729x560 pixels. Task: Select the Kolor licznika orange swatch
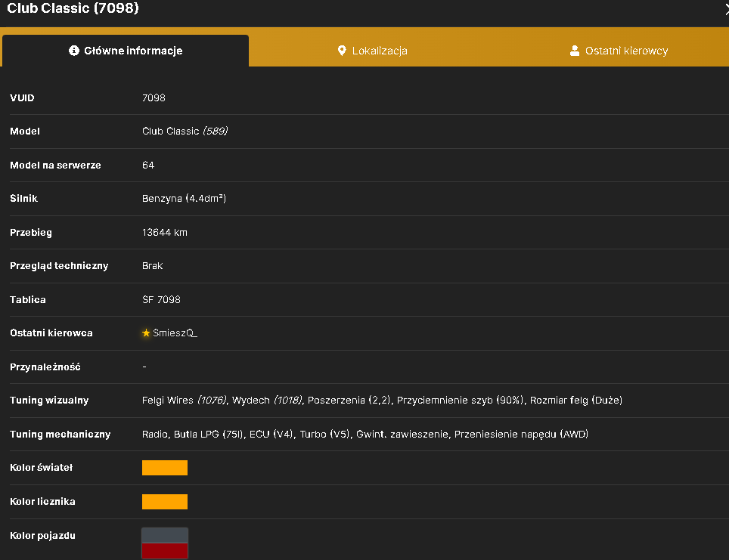(165, 502)
